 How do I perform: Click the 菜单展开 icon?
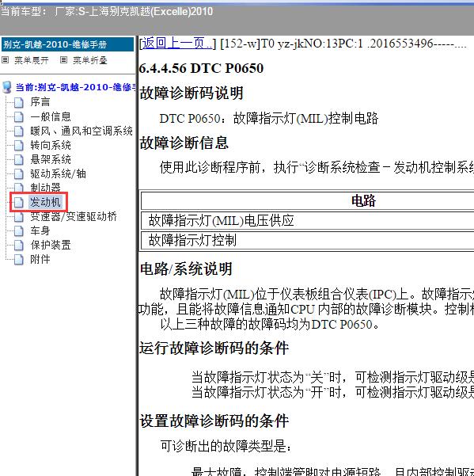click(6, 60)
